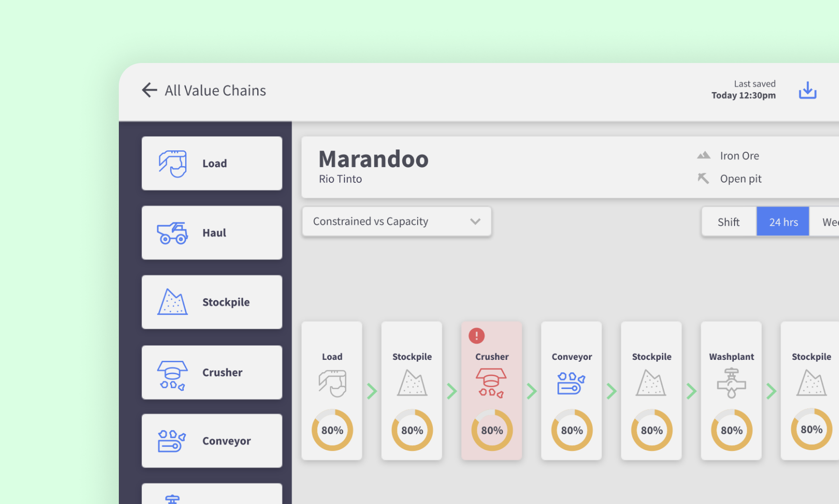Viewport: 839px width, 504px height.
Task: Add Stockpile from the sidebar
Action: pyautogui.click(x=212, y=302)
